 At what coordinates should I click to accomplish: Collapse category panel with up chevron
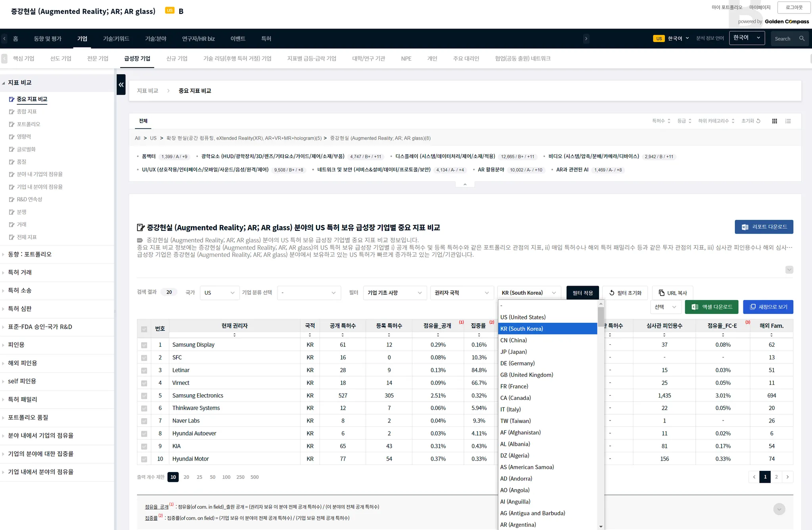click(x=465, y=184)
